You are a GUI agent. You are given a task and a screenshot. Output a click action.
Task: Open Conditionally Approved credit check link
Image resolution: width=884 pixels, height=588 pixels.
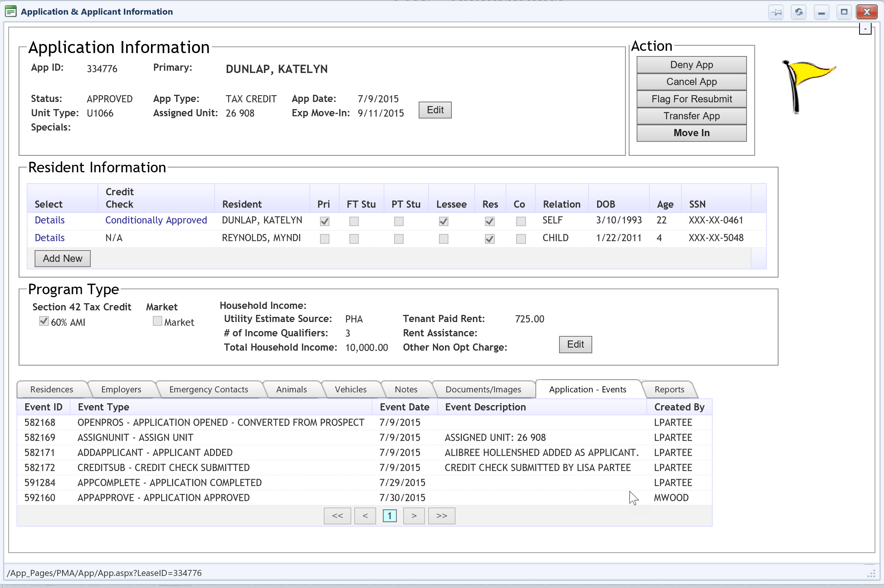click(156, 220)
